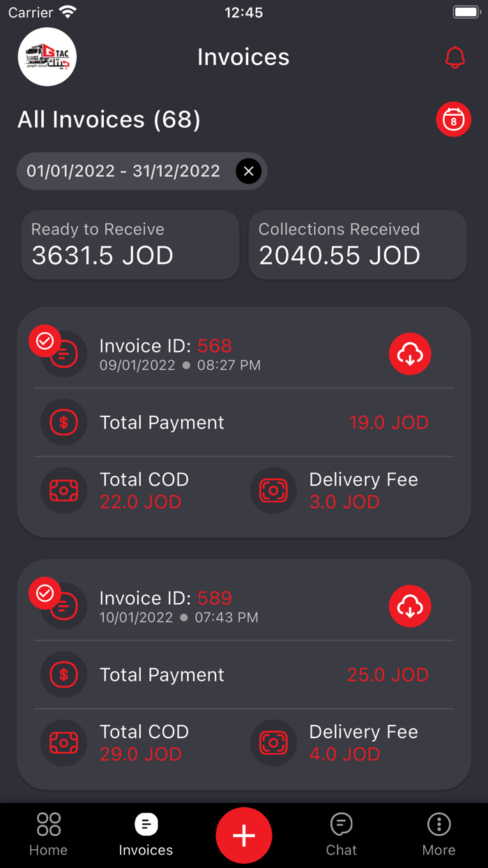Viewport: 488px width, 868px height.
Task: Tap the dollar icon in invoice 568
Action: 64,422
